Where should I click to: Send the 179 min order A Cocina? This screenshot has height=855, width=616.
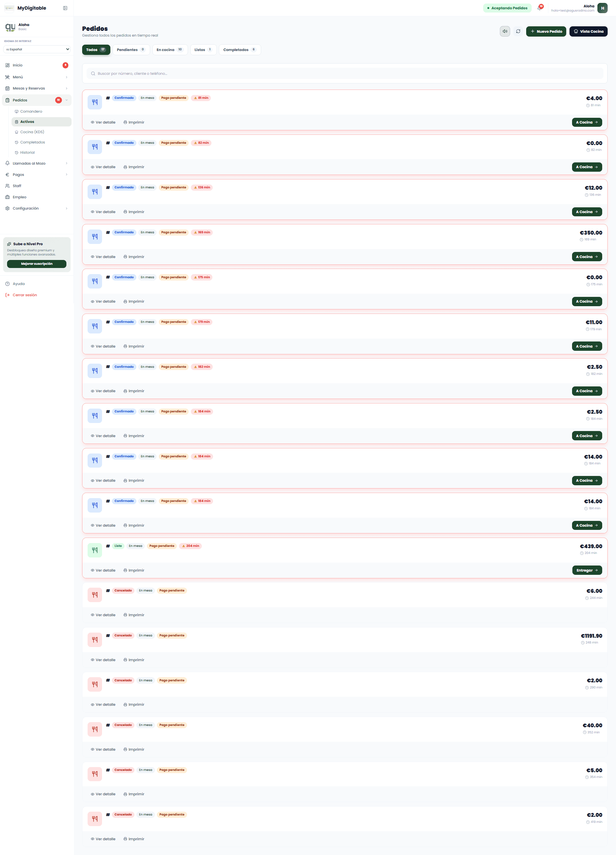pyautogui.click(x=586, y=346)
